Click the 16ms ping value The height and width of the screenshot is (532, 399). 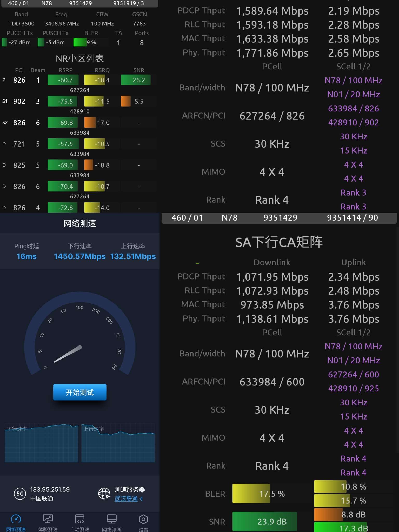[26, 256]
